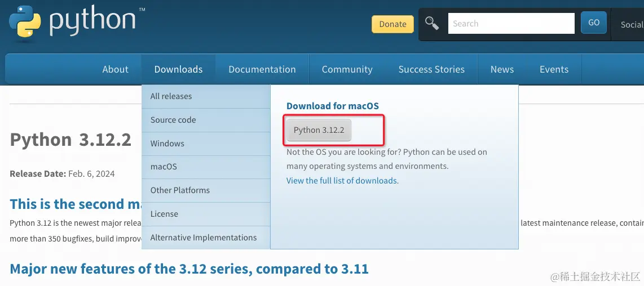Select License in Downloads dropdown
The width and height of the screenshot is (644, 286).
[206, 214]
